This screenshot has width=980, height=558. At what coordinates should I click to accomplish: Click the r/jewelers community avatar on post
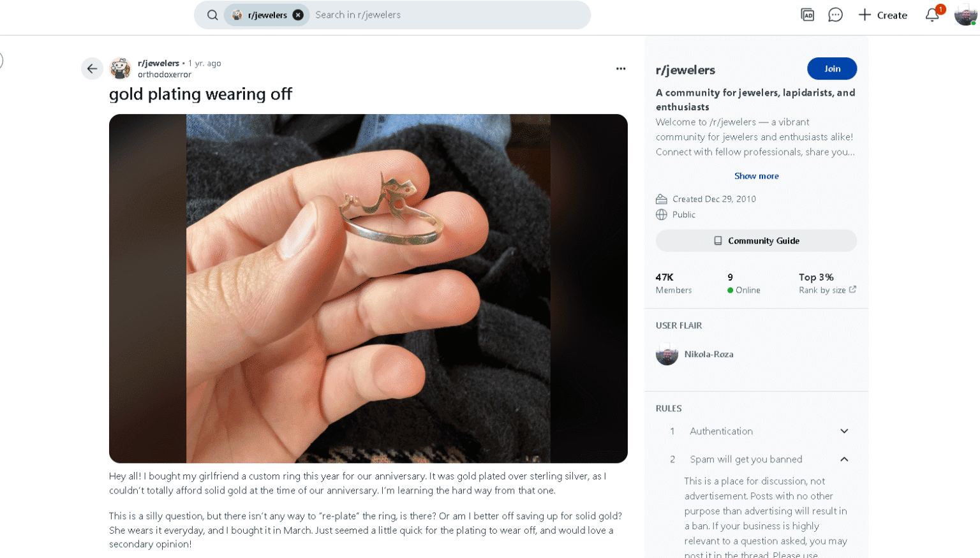(x=121, y=68)
